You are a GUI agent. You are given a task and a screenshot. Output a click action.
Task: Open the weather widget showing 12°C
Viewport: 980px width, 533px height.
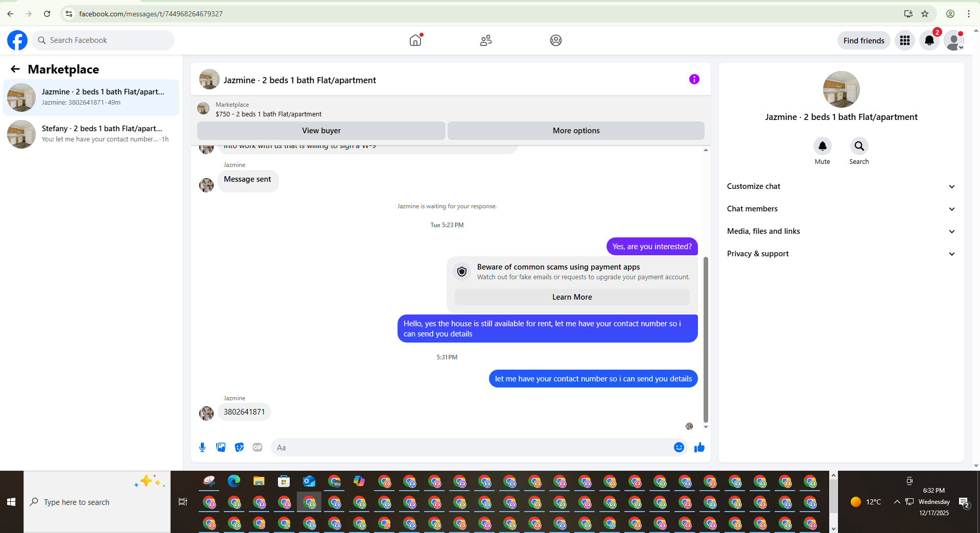[866, 502]
